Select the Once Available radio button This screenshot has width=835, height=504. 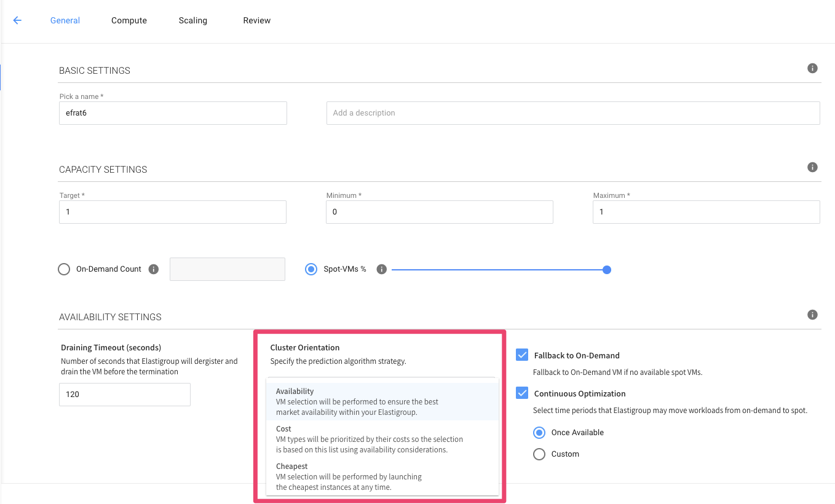pos(539,433)
